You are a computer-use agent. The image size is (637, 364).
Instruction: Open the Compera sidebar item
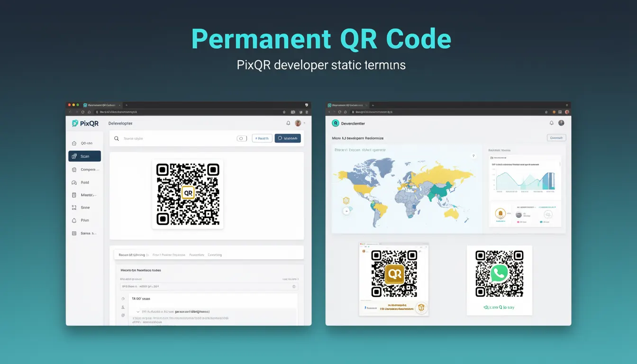tap(84, 169)
